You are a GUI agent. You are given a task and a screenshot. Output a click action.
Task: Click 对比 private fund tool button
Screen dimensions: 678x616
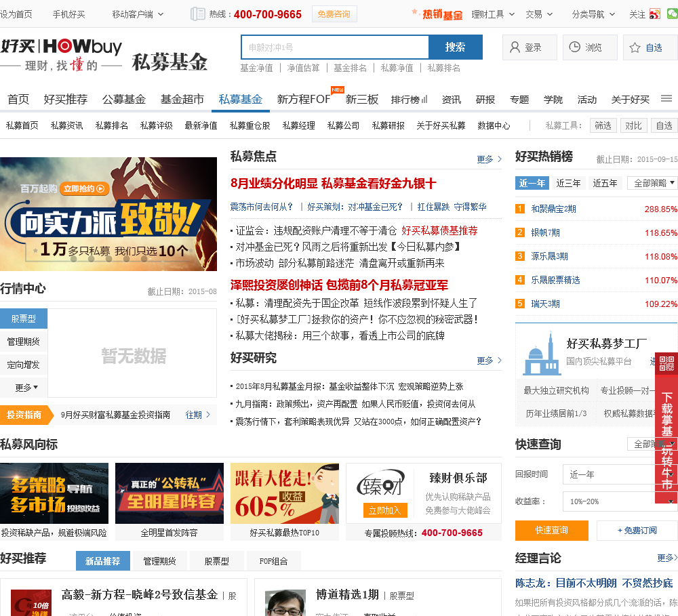point(633,125)
